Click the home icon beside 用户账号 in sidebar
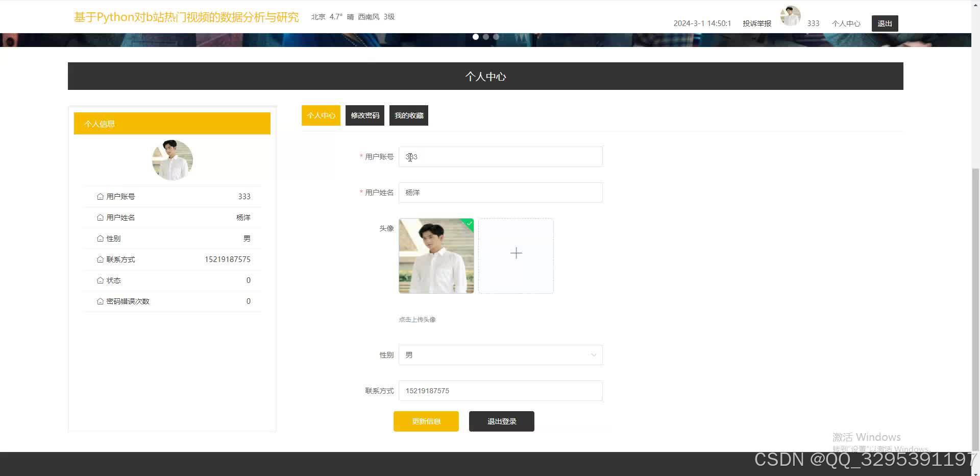The width and height of the screenshot is (980, 476). 100,197
